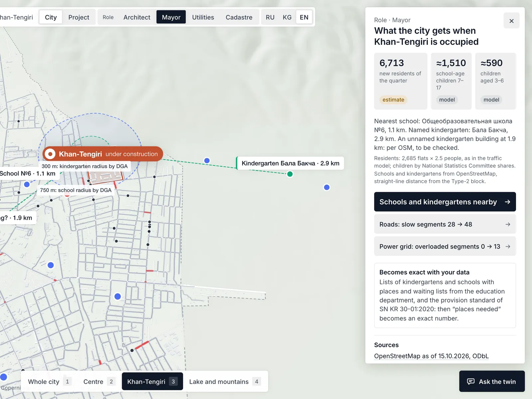Click the 300 m kindergarten radius label

pos(84,166)
